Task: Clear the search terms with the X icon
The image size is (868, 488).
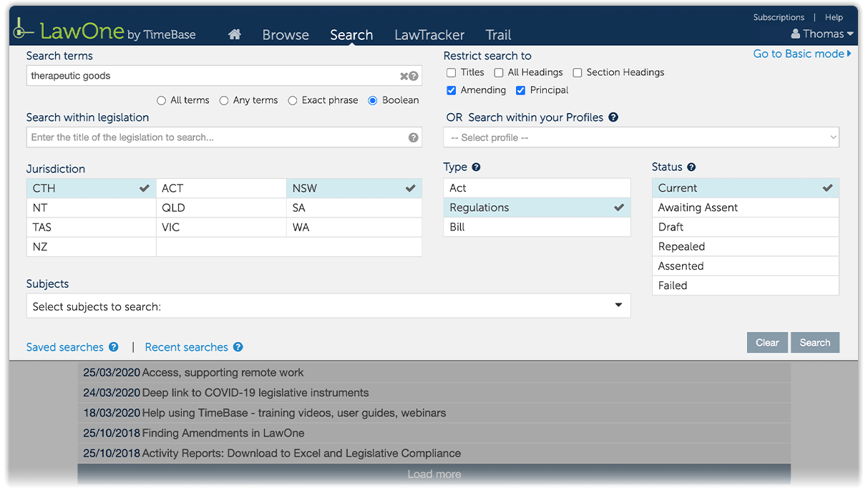Action: click(x=403, y=75)
